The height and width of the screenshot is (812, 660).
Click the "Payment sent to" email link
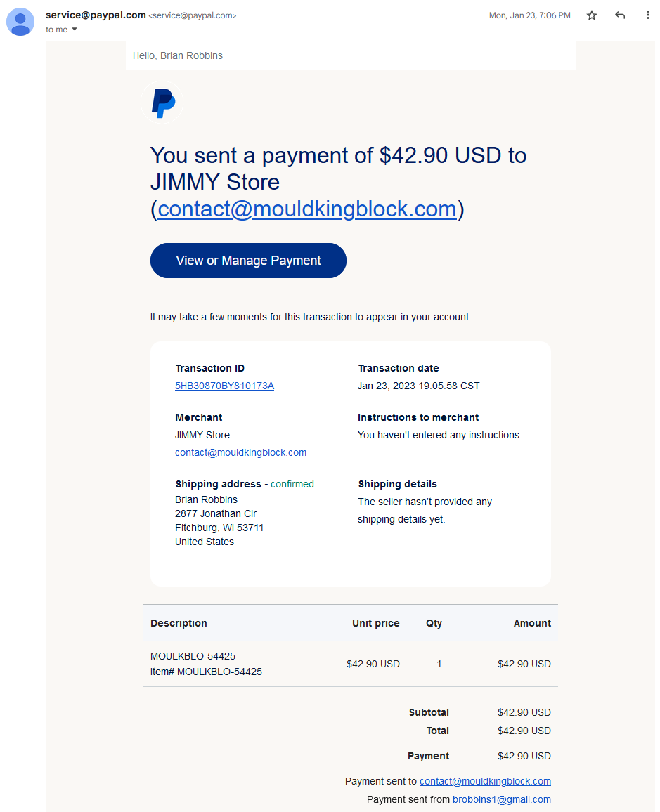coord(485,781)
